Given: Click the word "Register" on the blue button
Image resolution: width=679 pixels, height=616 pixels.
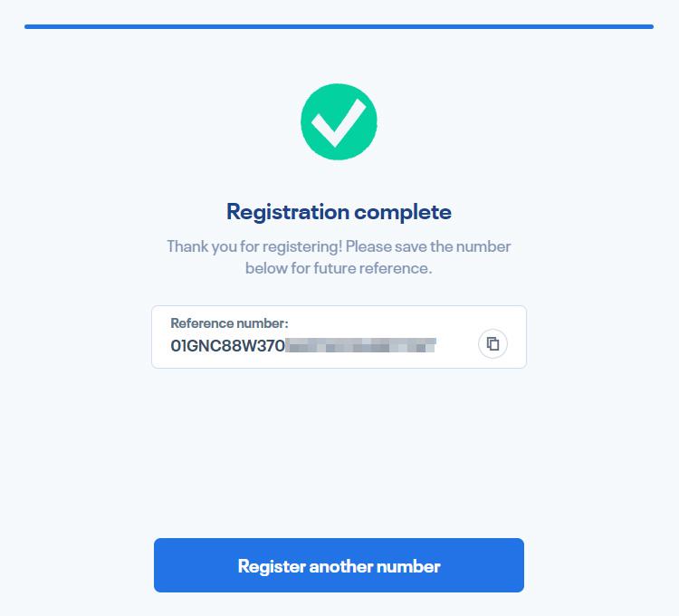Looking at the screenshot, I should point(272,566).
